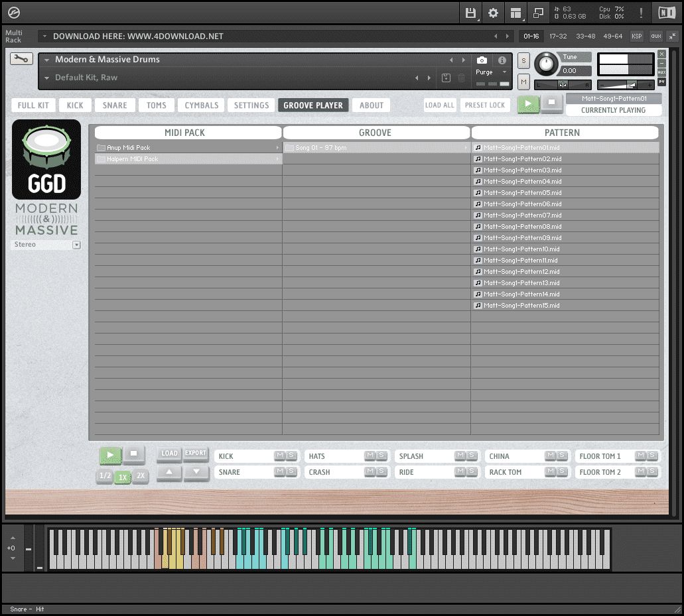
Task: Open instrument edit wrench icon
Action: 21,58
